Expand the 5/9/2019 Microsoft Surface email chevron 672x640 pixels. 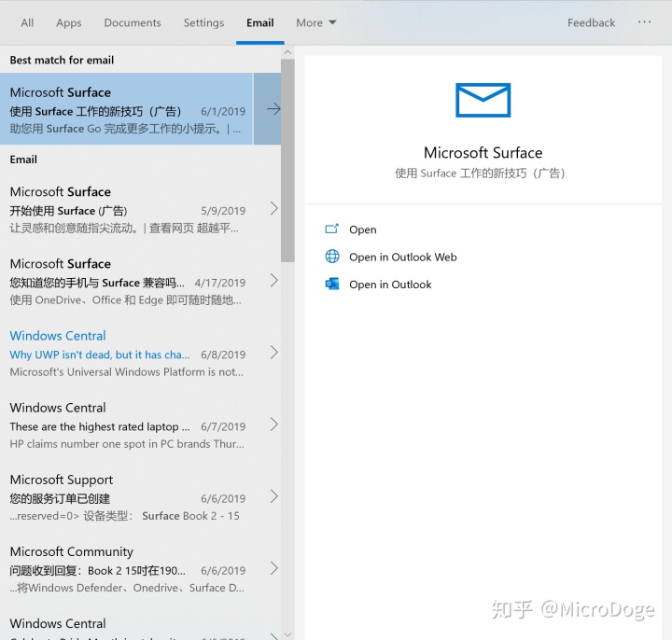pyautogui.click(x=274, y=208)
